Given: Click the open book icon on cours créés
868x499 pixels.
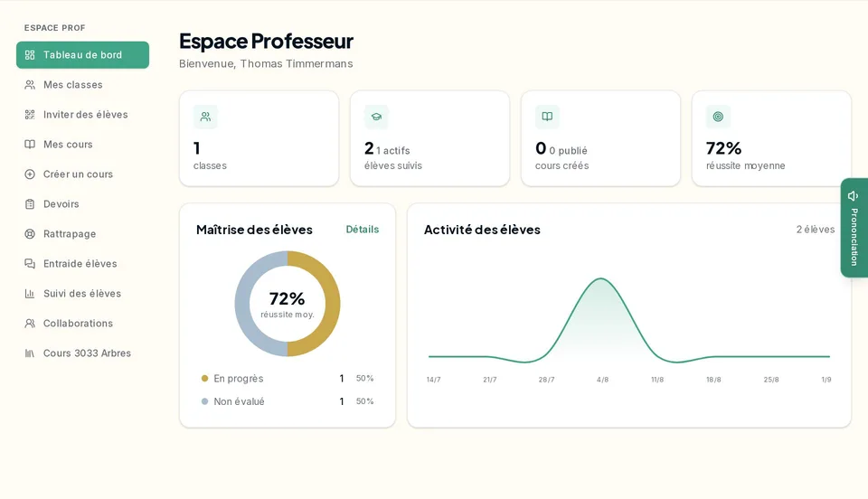Looking at the screenshot, I should [x=547, y=117].
